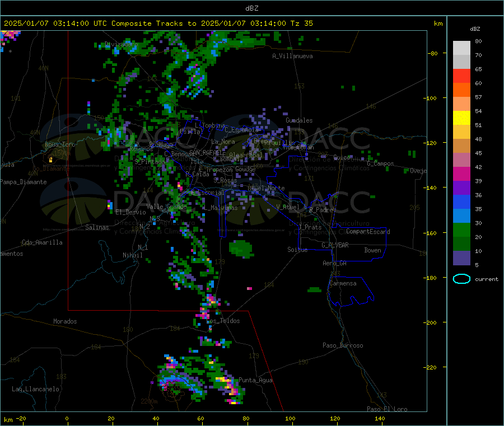Image resolution: width=504 pixels, height=426 pixels.
Task: Click the 'El_Desvio' map label
Action: [x=130, y=212]
